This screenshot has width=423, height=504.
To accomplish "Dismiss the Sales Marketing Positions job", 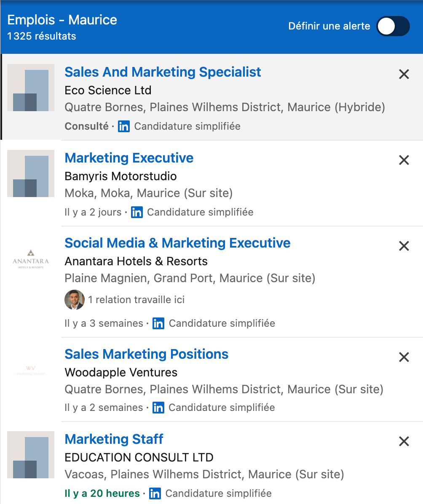I will pyautogui.click(x=404, y=357).
